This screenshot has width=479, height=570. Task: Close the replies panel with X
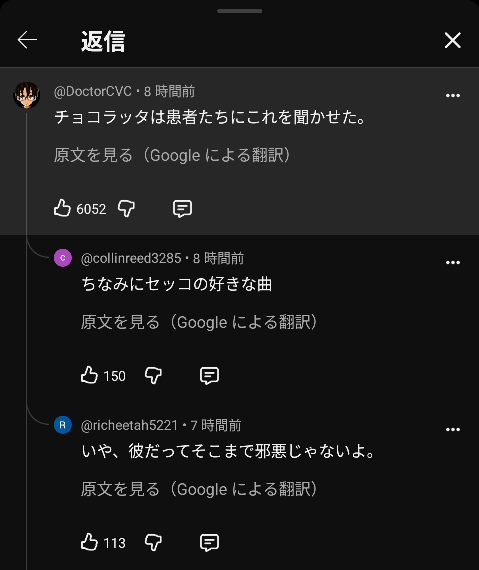[452, 40]
